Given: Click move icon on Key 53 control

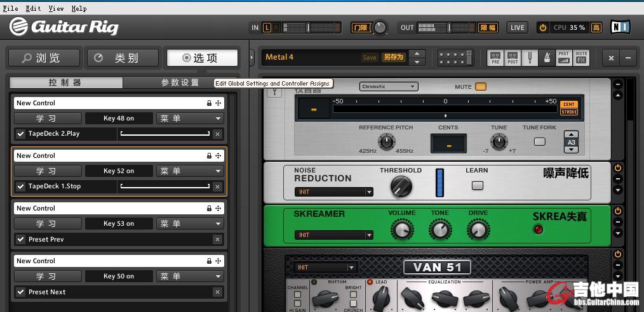Looking at the screenshot, I should pyautogui.click(x=218, y=208).
